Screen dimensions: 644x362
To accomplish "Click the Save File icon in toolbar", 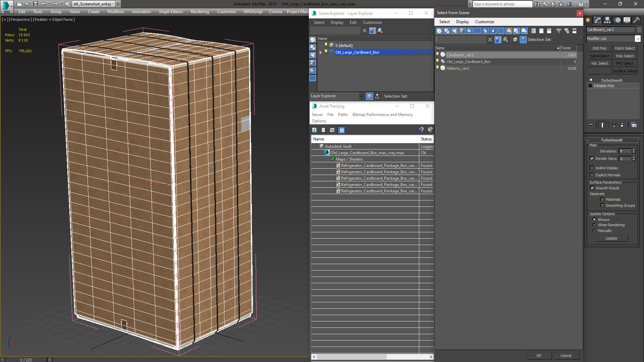I will (x=35, y=4).
